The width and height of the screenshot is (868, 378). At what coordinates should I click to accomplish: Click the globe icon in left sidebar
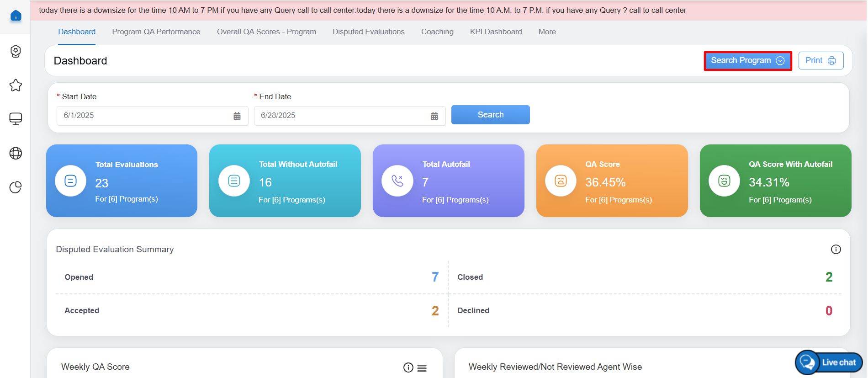(16, 153)
